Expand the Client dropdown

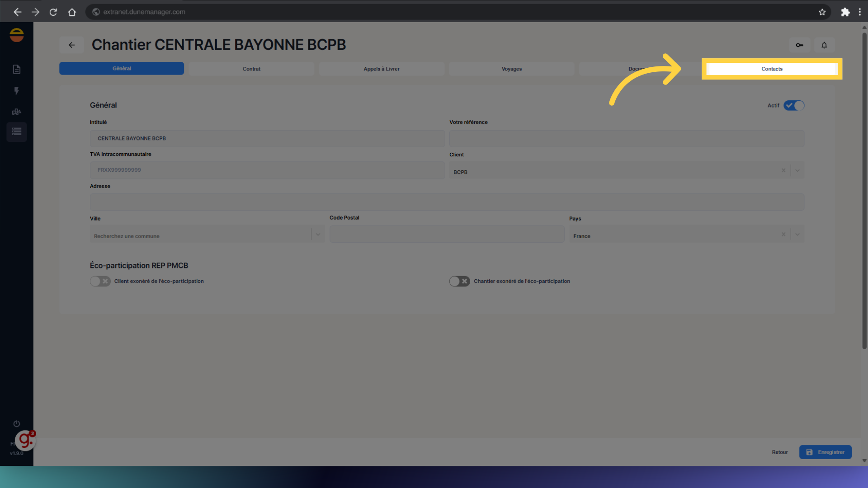[x=797, y=171]
